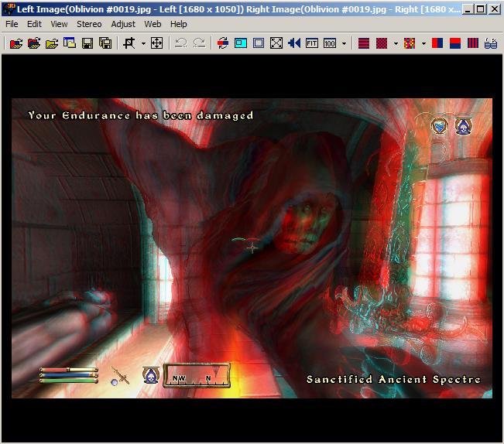The height and width of the screenshot is (444, 504).
Task: Select the crop tool icon
Action: coord(129,43)
